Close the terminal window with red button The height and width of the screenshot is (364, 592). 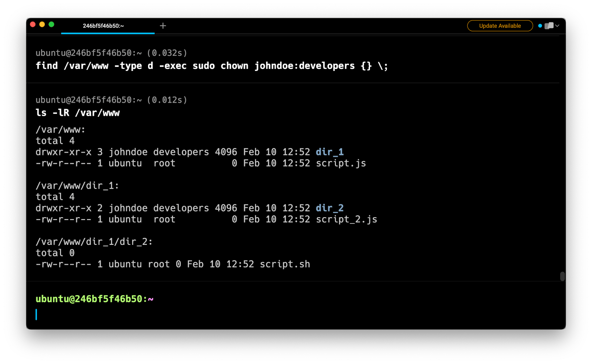[33, 24]
